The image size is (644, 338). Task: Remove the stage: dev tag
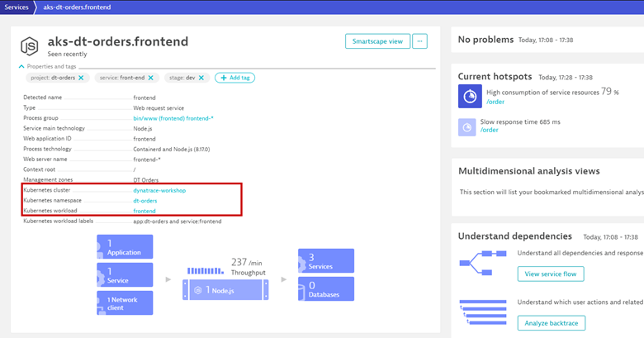click(x=200, y=78)
